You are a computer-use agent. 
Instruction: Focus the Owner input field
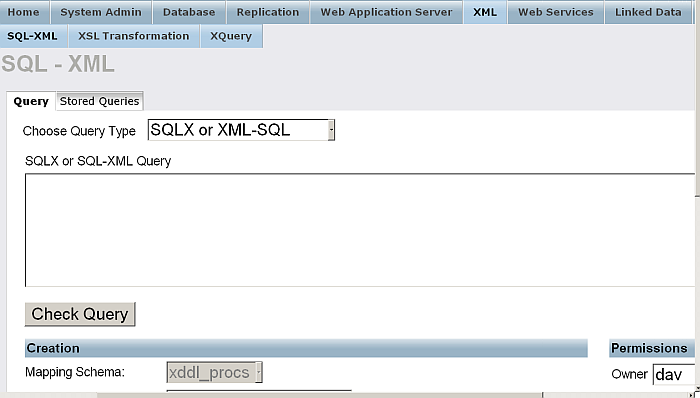[x=674, y=374]
